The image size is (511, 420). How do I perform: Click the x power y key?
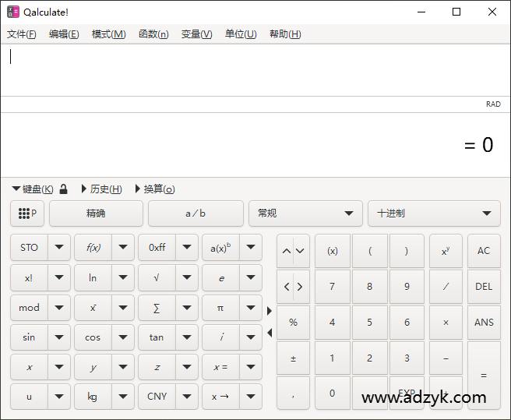[x=446, y=251]
